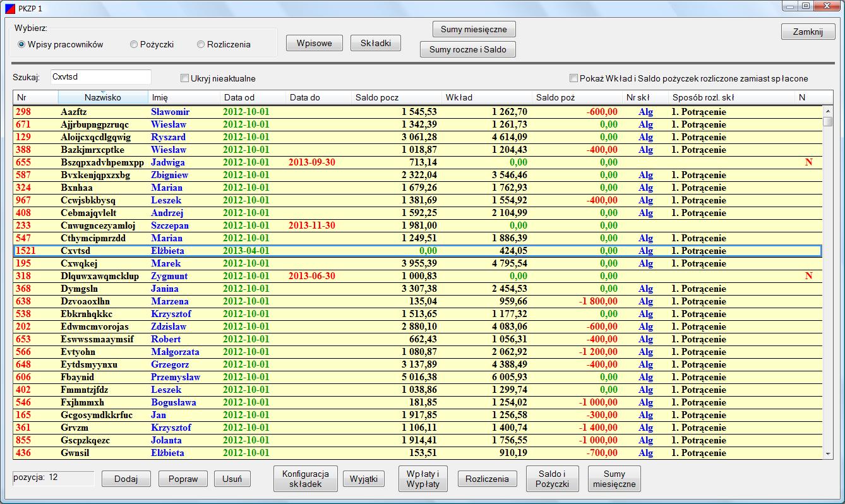Enable the Ukryj nieaktualne checkbox
Image resolution: width=845 pixels, height=504 pixels.
(185, 79)
